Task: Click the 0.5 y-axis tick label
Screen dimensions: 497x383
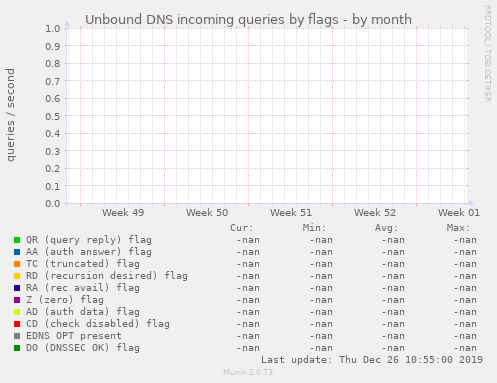Action: pyautogui.click(x=53, y=116)
